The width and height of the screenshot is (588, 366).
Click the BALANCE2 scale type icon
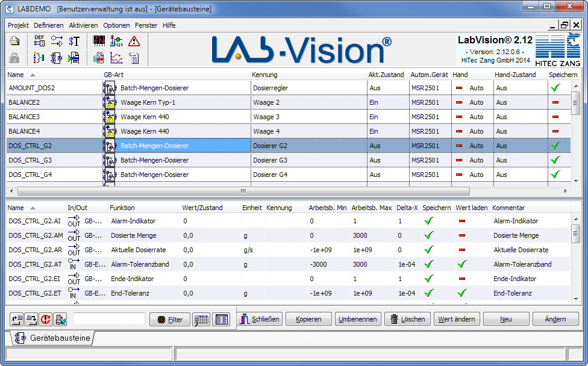pyautogui.click(x=110, y=102)
